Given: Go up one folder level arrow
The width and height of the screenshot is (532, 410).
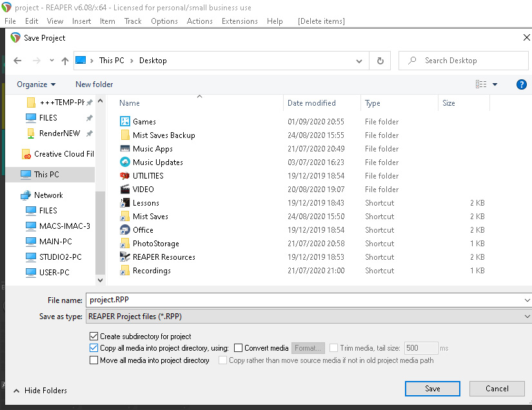Looking at the screenshot, I should tap(64, 61).
